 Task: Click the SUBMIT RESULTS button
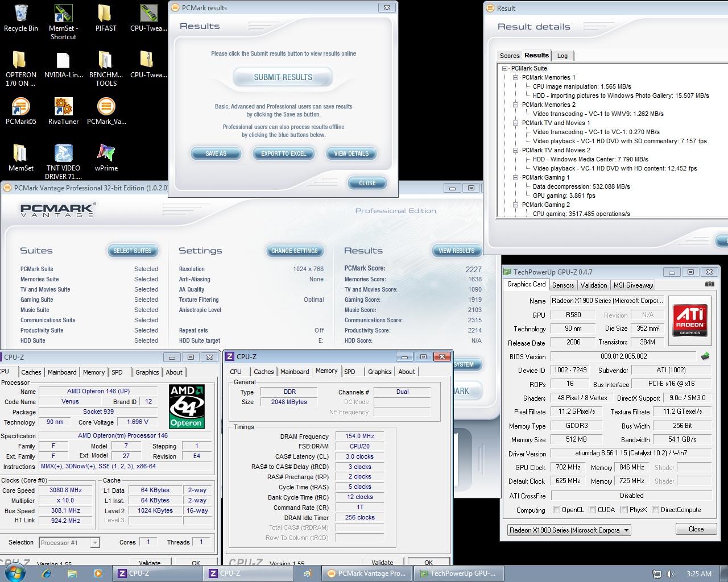pos(283,77)
